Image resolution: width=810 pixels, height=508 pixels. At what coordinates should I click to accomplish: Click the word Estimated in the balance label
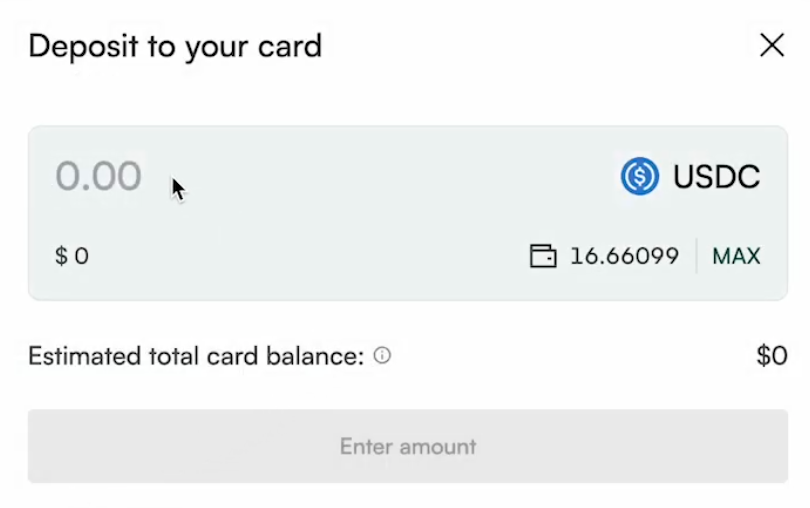pos(85,356)
